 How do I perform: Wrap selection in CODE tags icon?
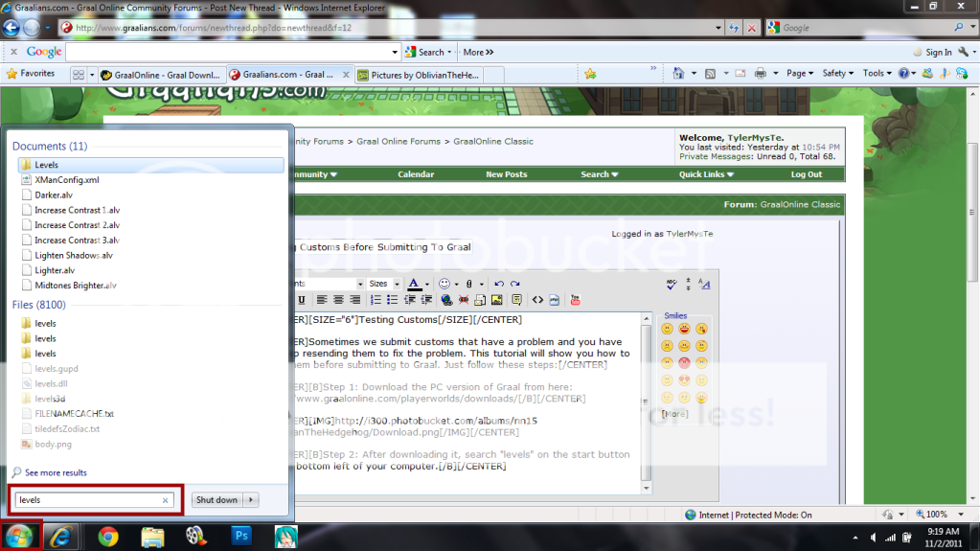[x=537, y=300]
